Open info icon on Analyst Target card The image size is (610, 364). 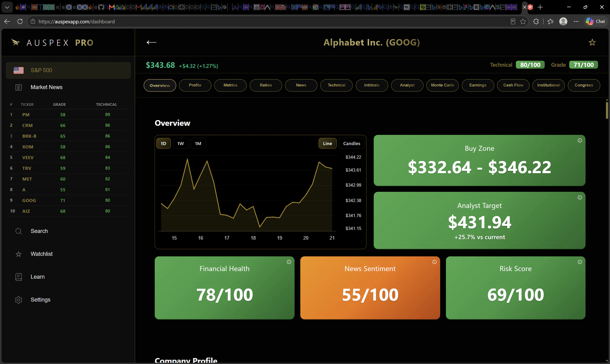579,197
